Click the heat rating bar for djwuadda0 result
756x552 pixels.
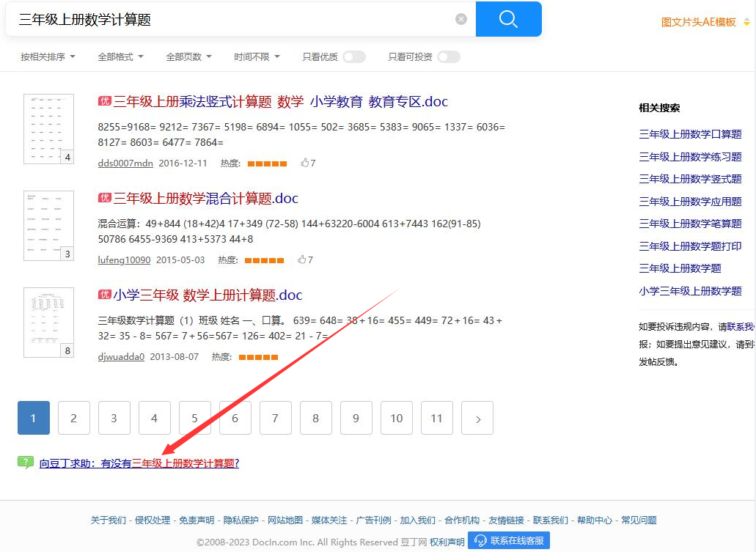pos(258,357)
